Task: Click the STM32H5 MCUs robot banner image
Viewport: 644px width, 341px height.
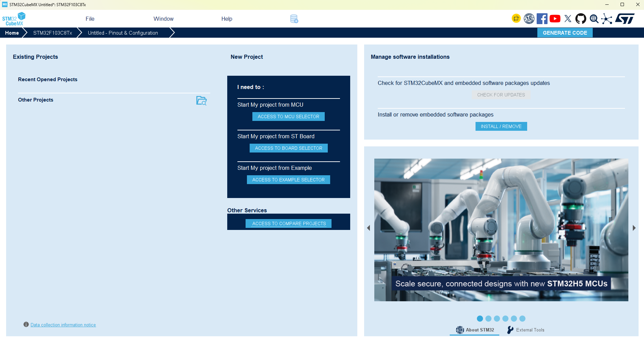Action: (501, 230)
